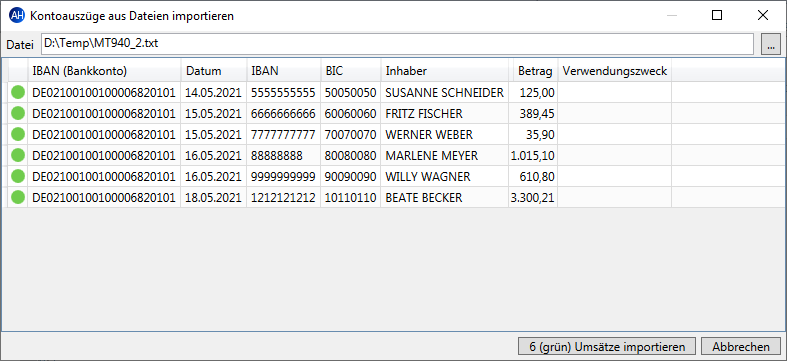This screenshot has height=361, width=787.
Task: Open file browser with the ... button
Action: pos(771,45)
